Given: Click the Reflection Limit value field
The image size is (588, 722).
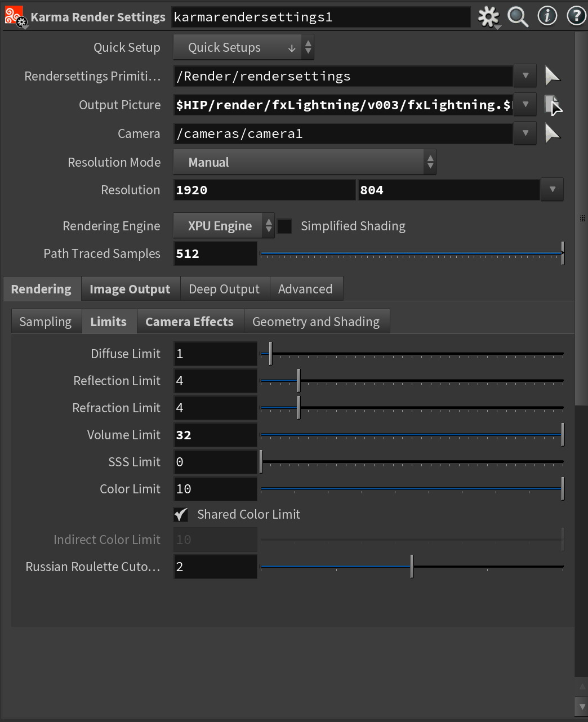Looking at the screenshot, I should [x=215, y=381].
